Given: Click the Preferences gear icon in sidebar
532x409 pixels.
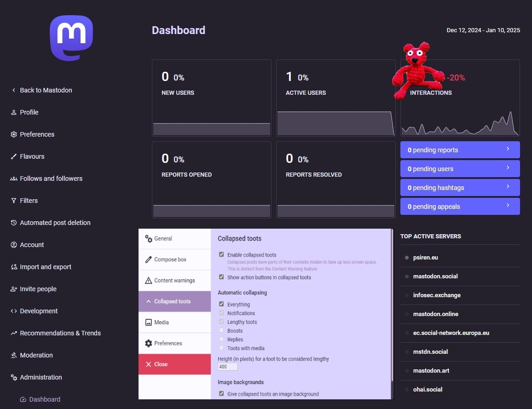Looking at the screenshot, I should click(13, 134).
